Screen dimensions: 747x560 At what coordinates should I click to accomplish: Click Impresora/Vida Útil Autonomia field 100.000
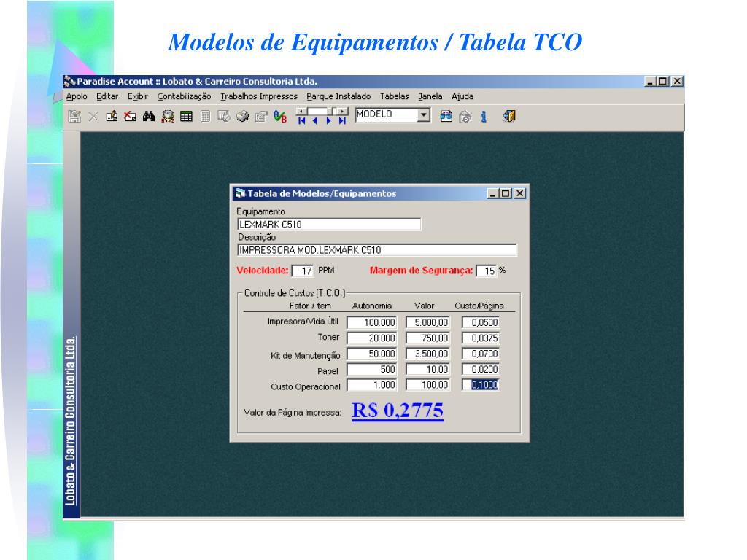[371, 322]
